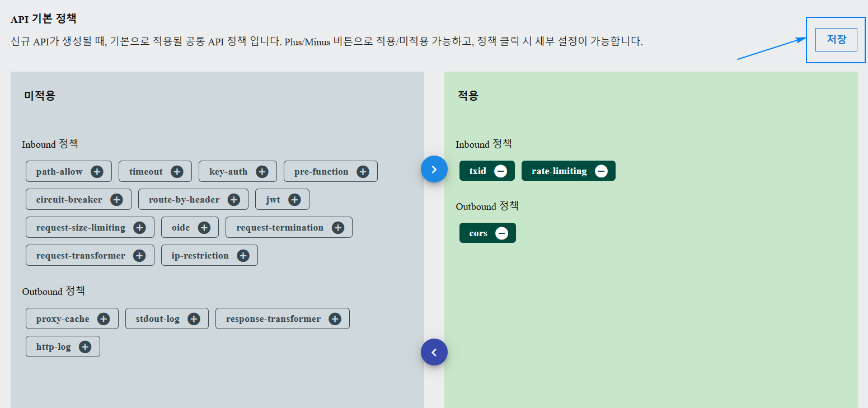This screenshot has width=868, height=408.
Task: Remove txid with its minus icon
Action: tap(501, 170)
